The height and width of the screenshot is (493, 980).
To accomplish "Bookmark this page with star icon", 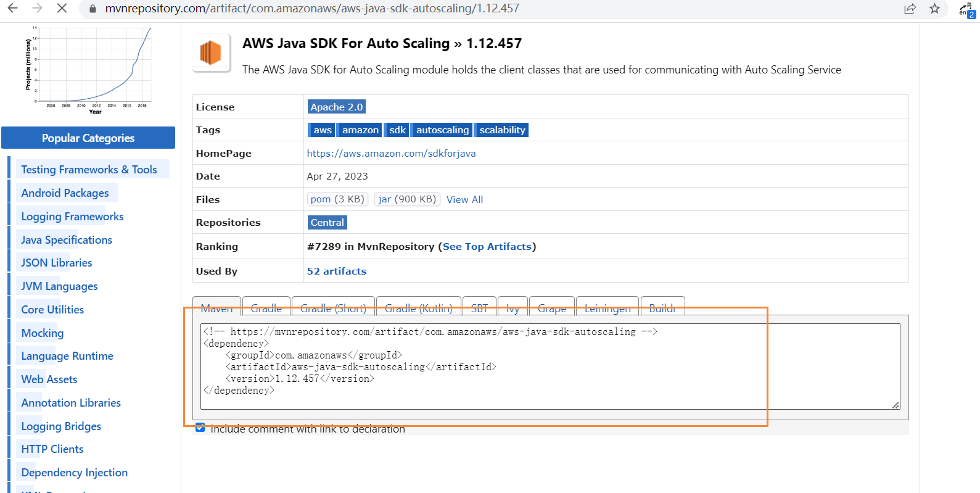I will click(x=935, y=9).
